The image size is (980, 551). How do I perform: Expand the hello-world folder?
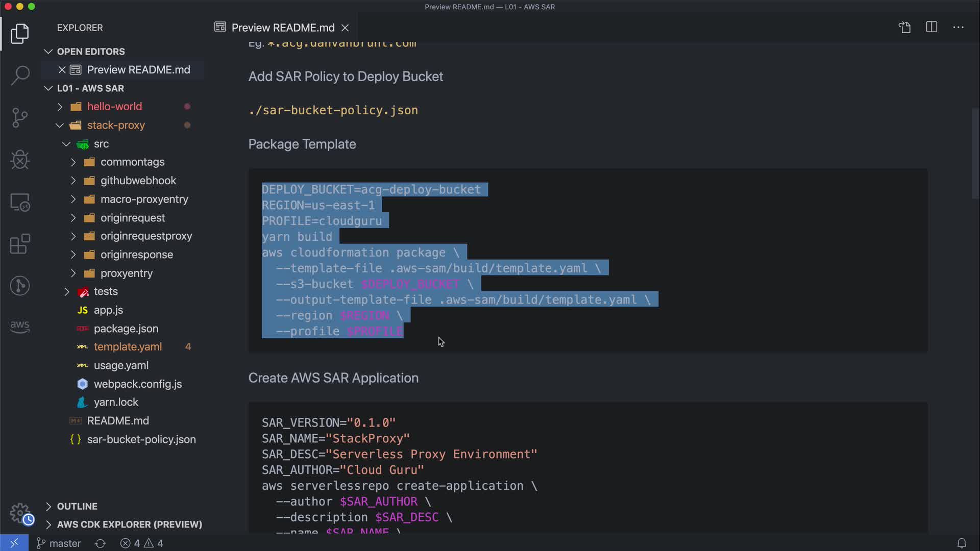[114, 107]
